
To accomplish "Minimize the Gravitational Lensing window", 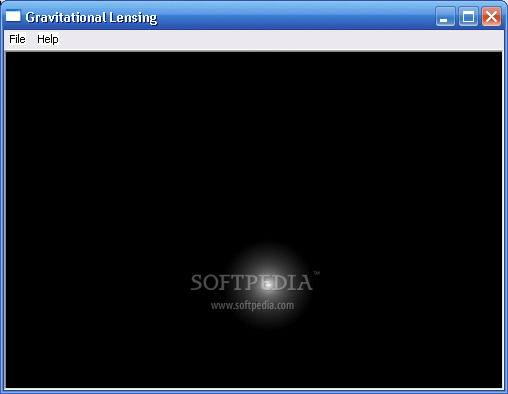I will [445, 16].
